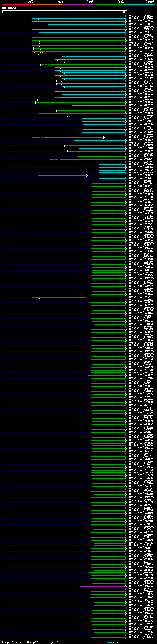Click the green alignment bar of UniRef100_B9HUM2
Image resolution: width=157 pixels, height=644 pixels.
(63, 176)
